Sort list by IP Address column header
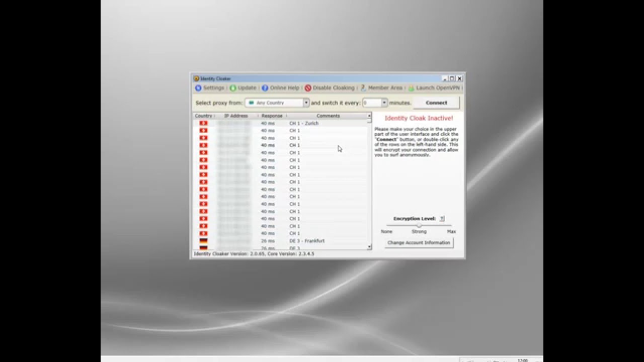644x362 pixels. [x=236, y=116]
